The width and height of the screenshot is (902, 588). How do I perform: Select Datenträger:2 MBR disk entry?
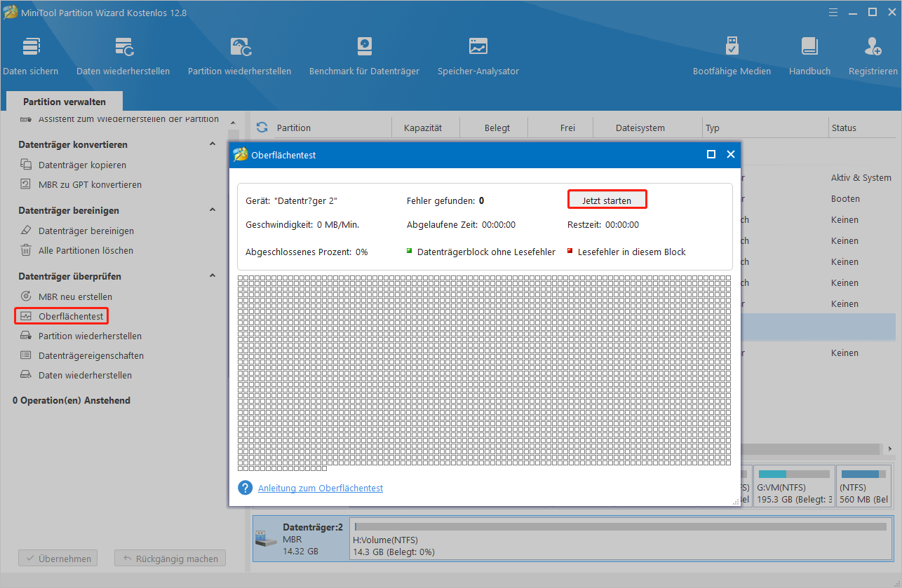[x=301, y=539]
